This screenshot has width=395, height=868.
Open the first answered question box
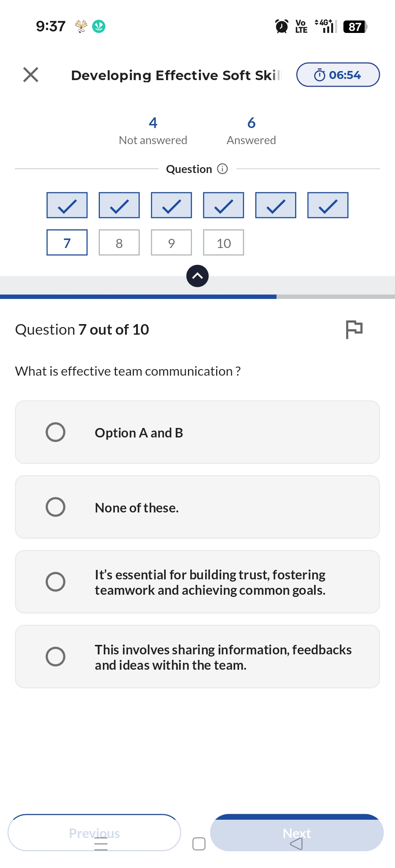point(67,205)
